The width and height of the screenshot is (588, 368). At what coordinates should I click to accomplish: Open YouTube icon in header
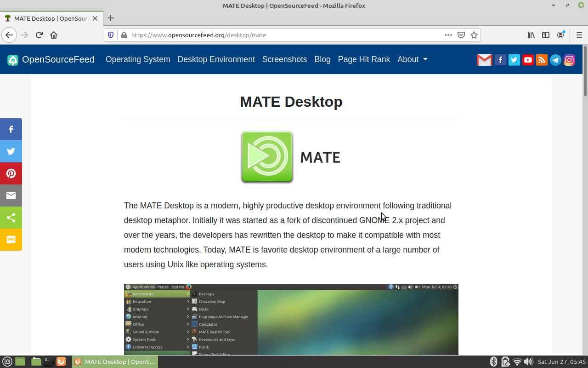pos(528,60)
